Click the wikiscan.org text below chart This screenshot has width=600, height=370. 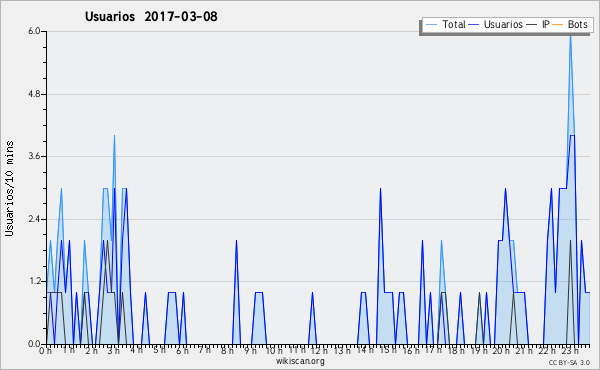(x=300, y=361)
